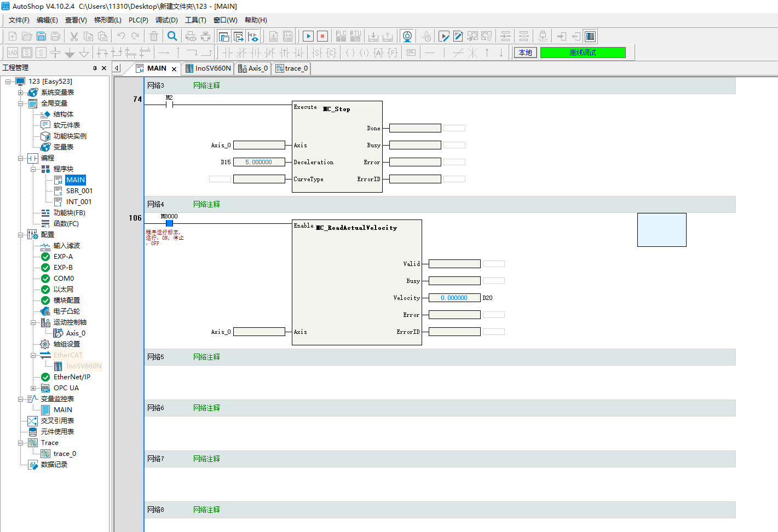The width and height of the screenshot is (778, 532).
Task: Click the Axis_0 motion axis icon in tree
Action: (x=58, y=333)
